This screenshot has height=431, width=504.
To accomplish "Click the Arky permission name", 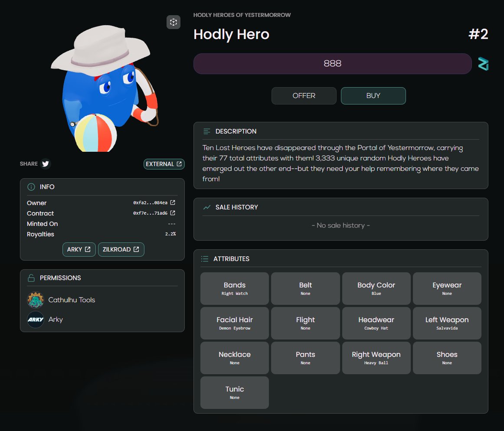I will click(x=56, y=320).
